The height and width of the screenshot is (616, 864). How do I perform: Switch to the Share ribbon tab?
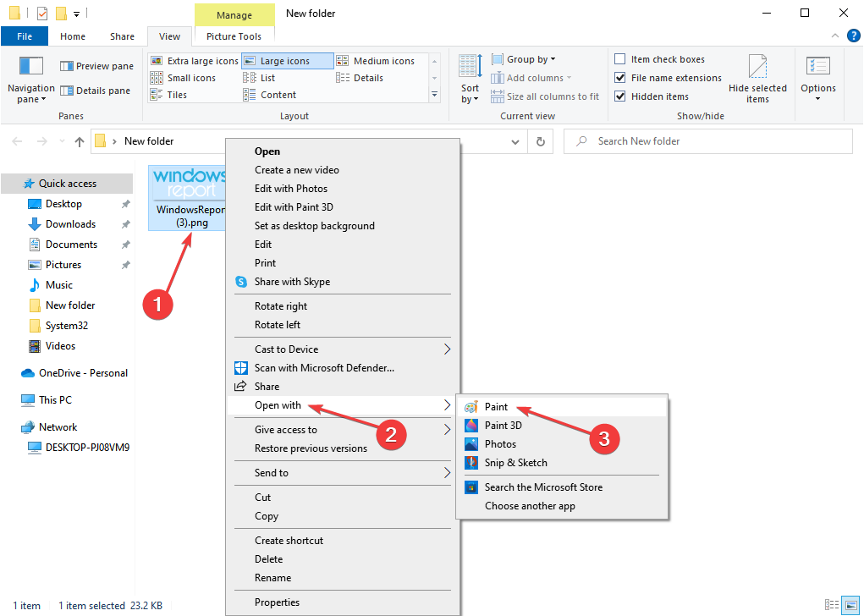click(122, 36)
